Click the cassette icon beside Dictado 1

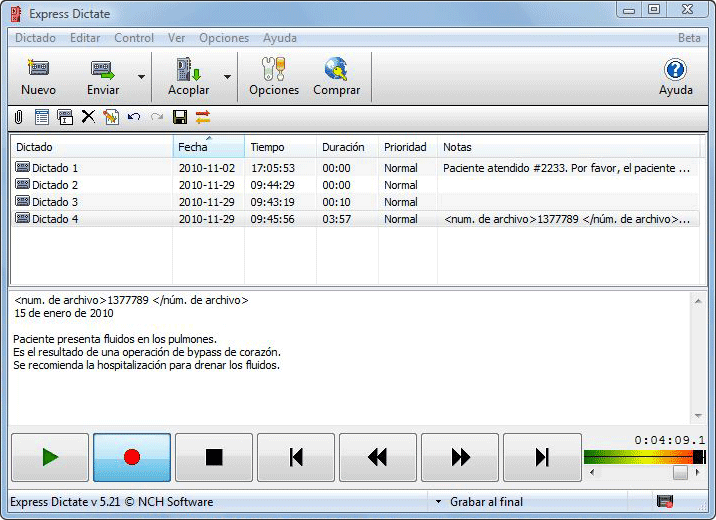pyautogui.click(x=22, y=167)
